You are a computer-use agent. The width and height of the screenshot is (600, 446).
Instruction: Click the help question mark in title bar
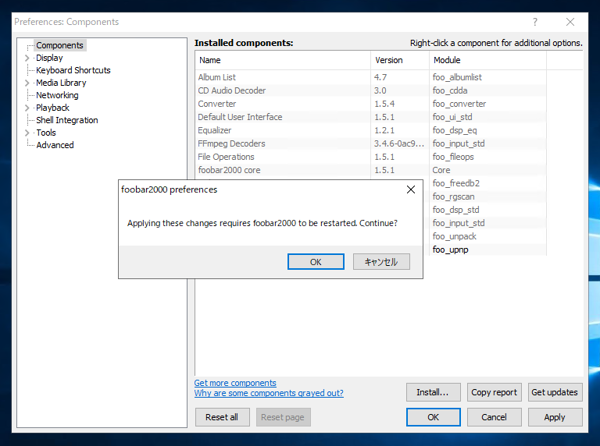535,22
